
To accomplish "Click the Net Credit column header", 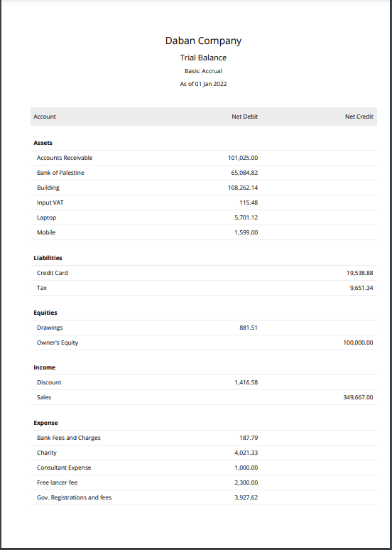I will pos(359,117).
